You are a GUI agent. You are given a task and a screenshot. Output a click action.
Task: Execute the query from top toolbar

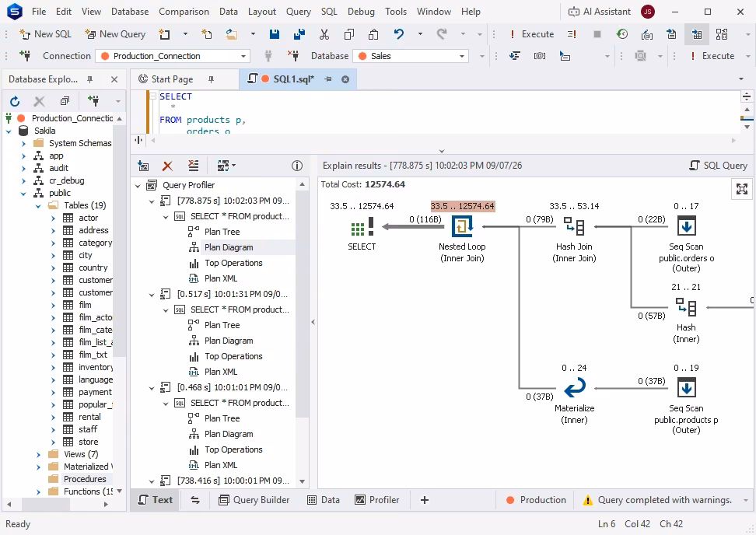531,34
